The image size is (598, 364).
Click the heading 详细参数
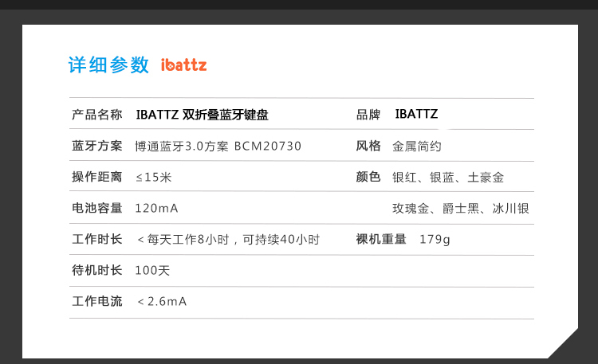coord(108,65)
